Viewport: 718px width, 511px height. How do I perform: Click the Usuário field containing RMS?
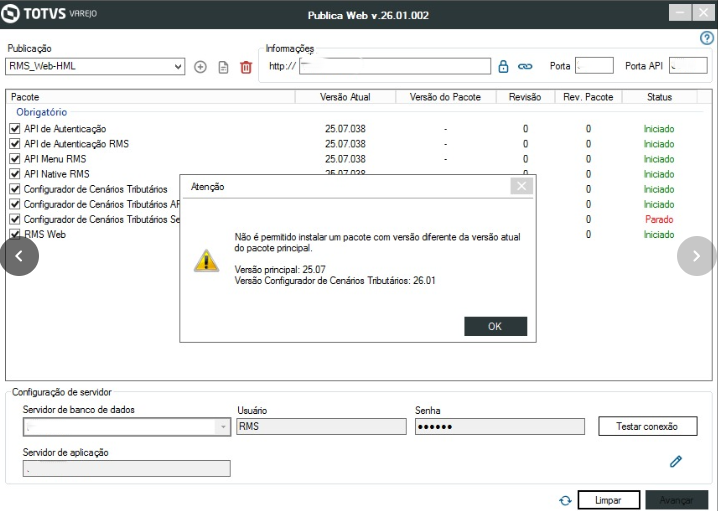tap(321, 426)
